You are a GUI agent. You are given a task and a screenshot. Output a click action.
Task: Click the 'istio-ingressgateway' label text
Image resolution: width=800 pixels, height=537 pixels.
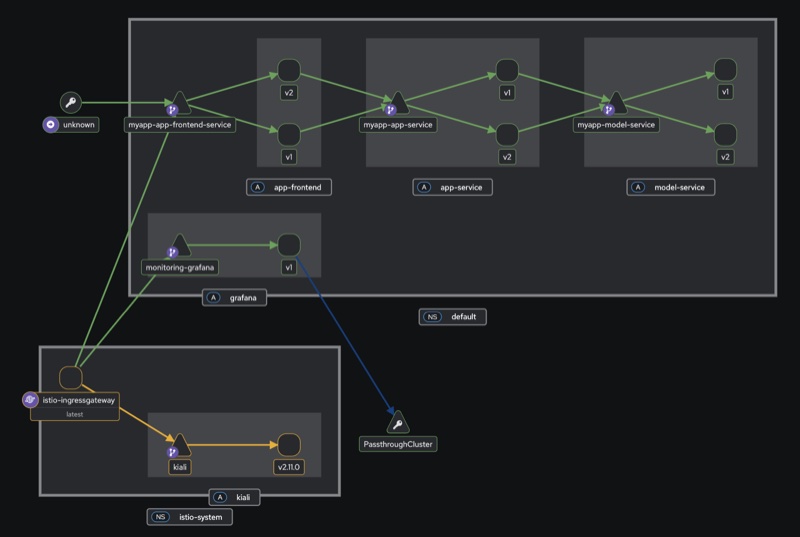coord(79,400)
